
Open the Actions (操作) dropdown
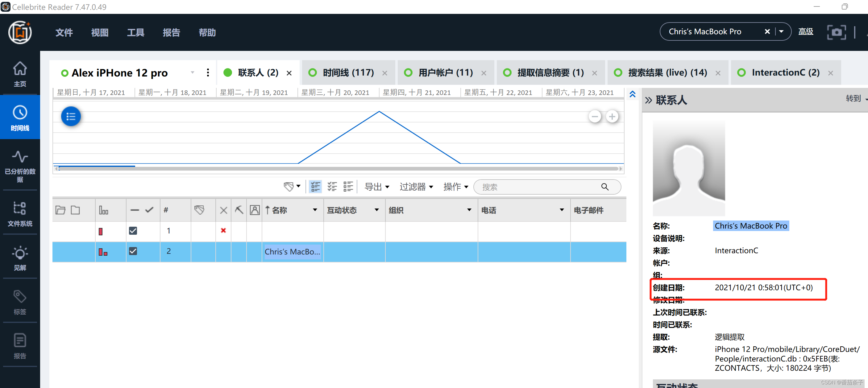click(x=455, y=187)
